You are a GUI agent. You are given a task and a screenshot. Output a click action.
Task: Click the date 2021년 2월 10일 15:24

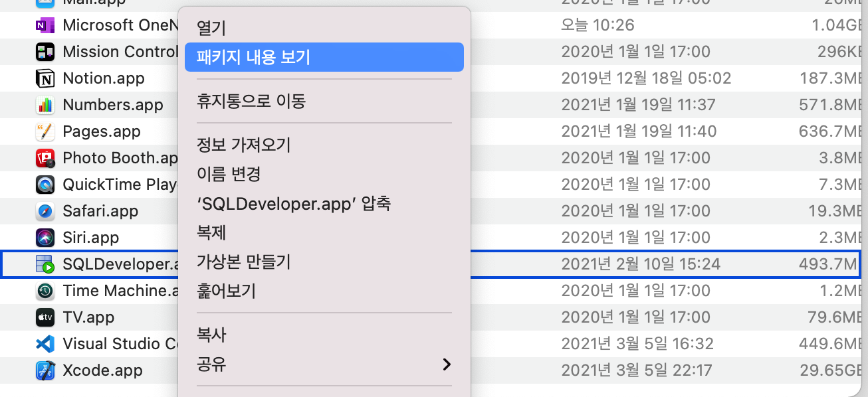tap(641, 264)
